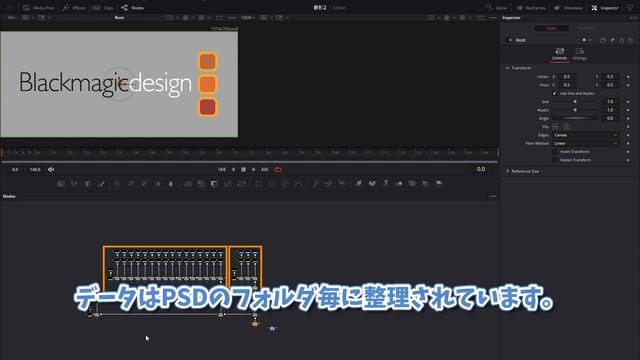Add a Text+ node from toolbar
This screenshot has width=640, height=360.
pos(87,184)
